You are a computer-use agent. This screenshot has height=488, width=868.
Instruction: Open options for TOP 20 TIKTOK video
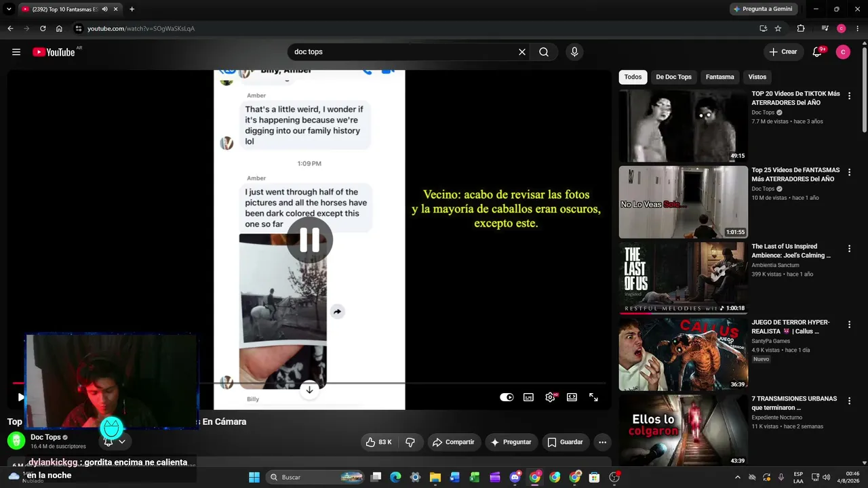[x=849, y=96]
